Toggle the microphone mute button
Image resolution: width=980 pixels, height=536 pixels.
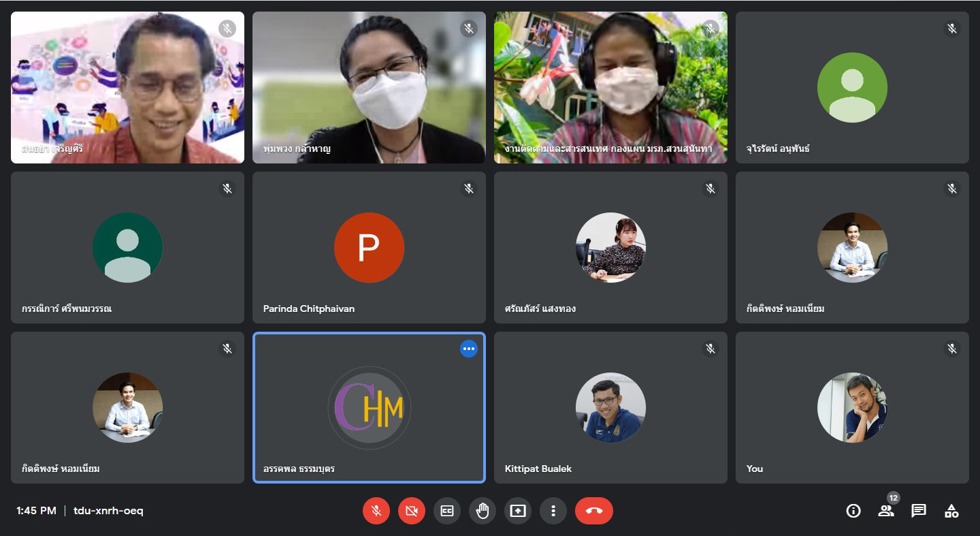[x=376, y=511]
